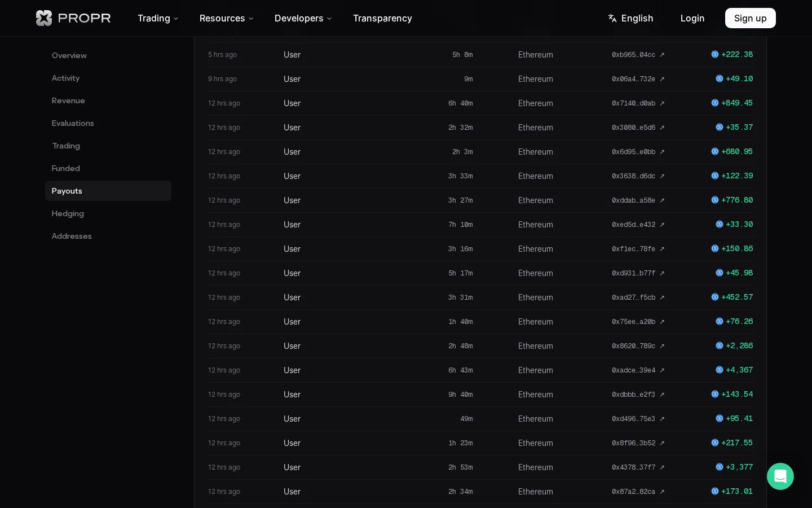Open Funded in the sidebar

[108, 168]
